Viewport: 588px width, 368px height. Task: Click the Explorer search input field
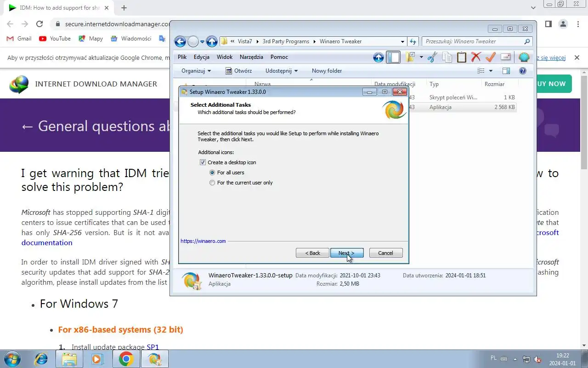click(473, 41)
